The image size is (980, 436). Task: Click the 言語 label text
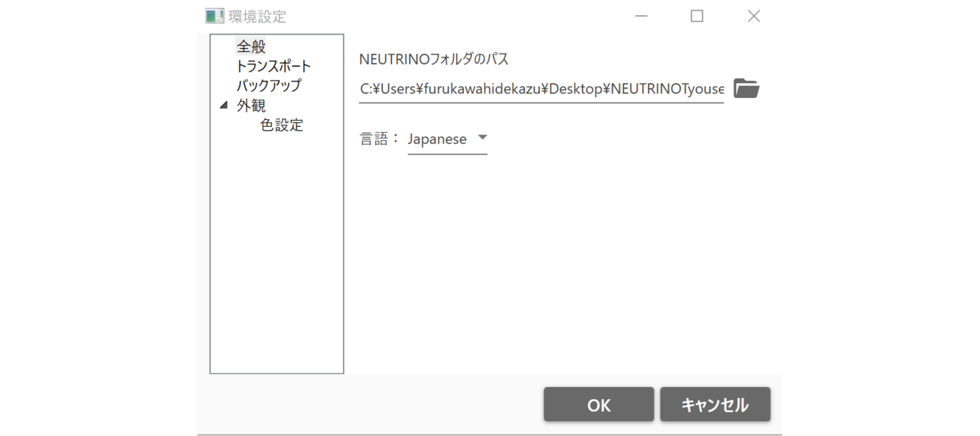[380, 139]
